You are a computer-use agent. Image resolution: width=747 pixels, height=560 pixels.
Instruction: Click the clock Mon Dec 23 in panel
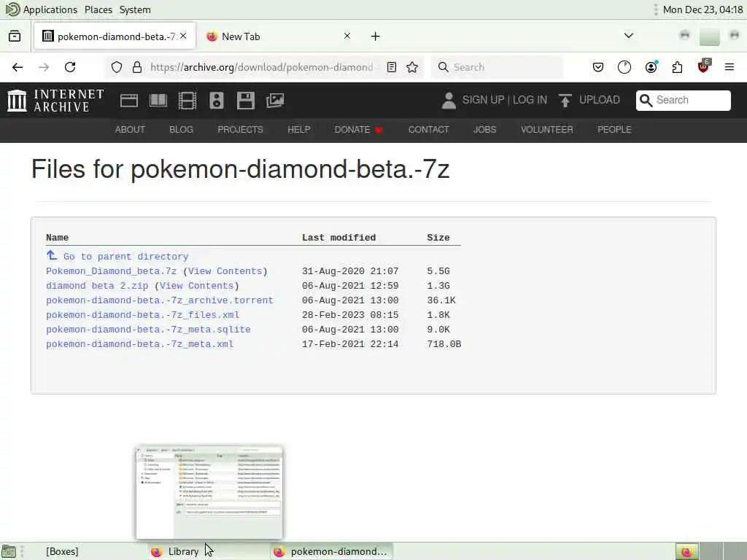703,9
